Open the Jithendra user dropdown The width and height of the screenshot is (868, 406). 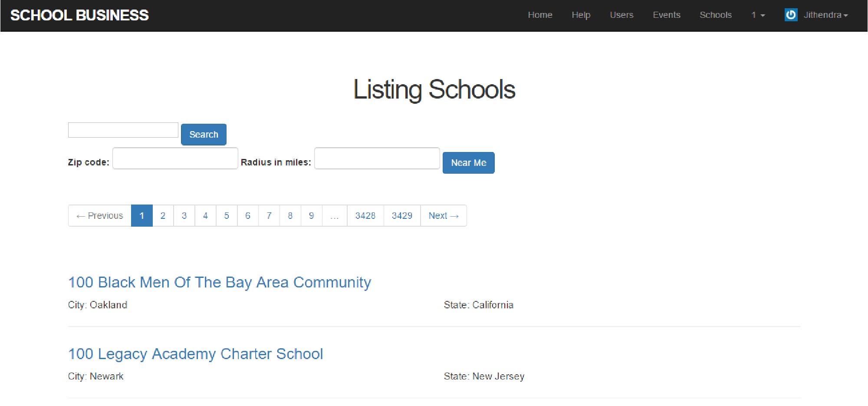[x=825, y=15]
